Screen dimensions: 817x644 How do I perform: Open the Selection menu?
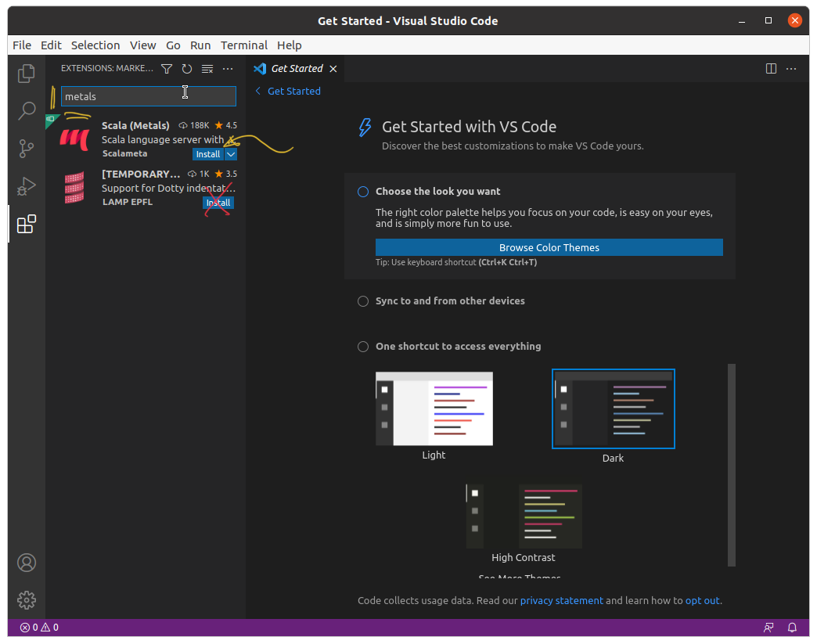[95, 45]
